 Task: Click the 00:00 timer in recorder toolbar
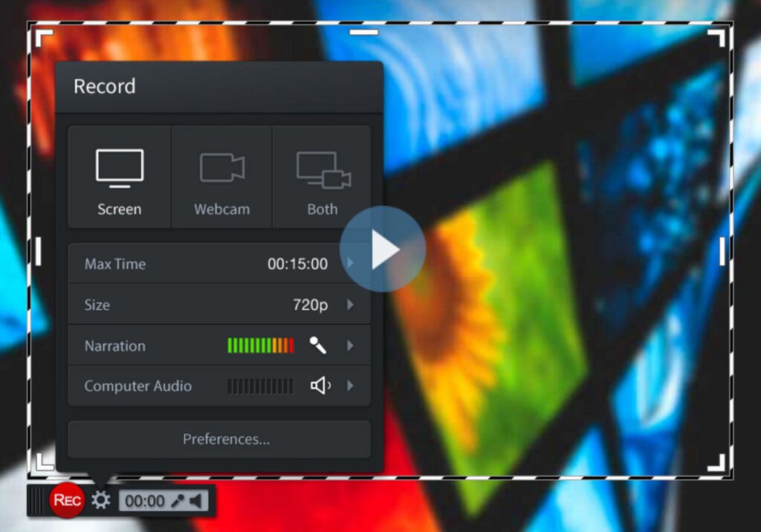(145, 501)
